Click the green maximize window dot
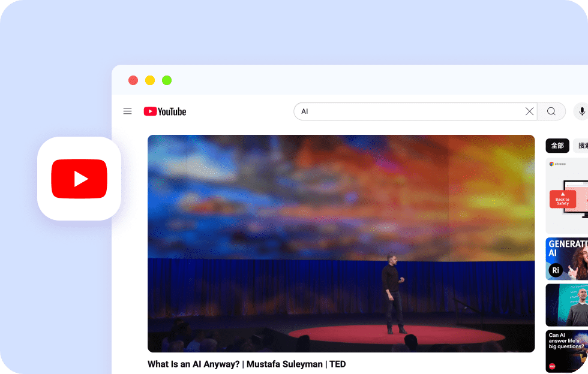The image size is (588, 374). (x=167, y=80)
